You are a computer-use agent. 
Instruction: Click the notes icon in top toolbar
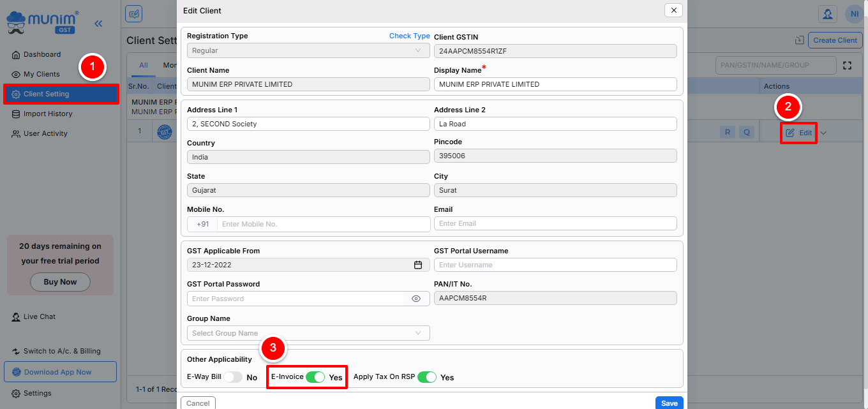134,13
